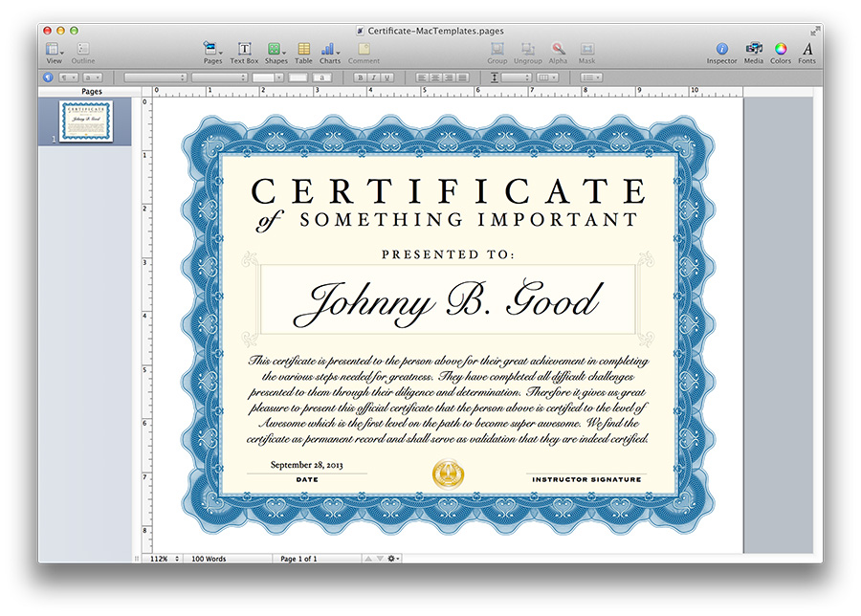861x616 pixels.
Task: Click the 100 Words count in status bar
Action: pyautogui.click(x=209, y=559)
